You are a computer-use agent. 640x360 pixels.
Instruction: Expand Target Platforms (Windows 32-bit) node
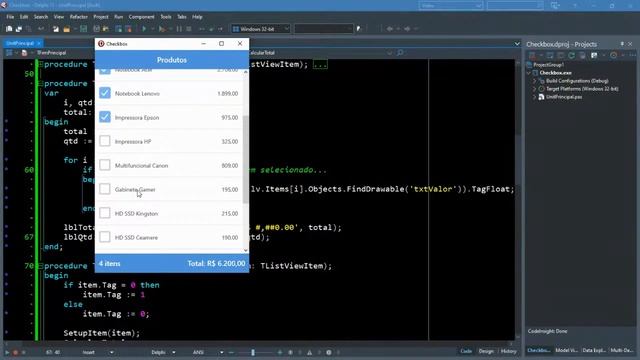pyautogui.click(x=534, y=89)
